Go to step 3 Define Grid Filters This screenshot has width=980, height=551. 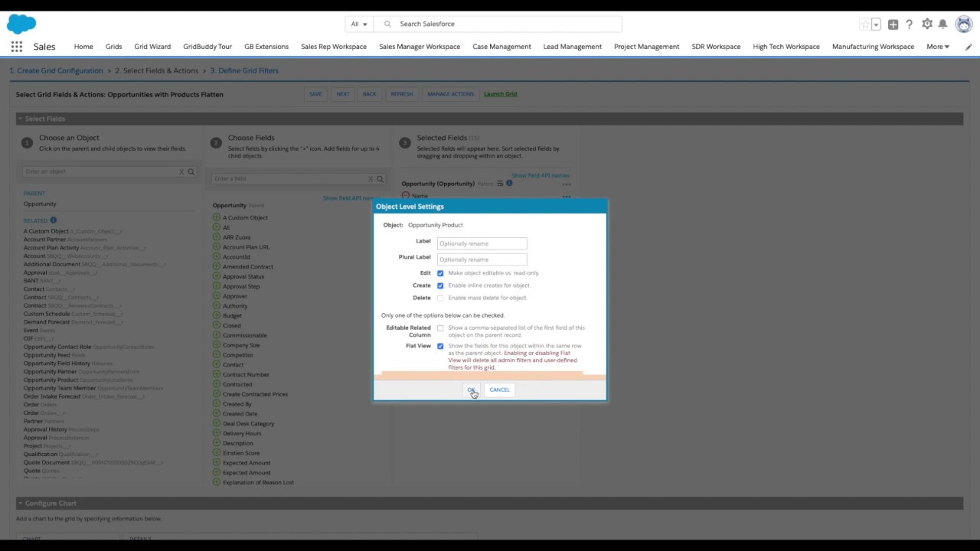tap(244, 70)
